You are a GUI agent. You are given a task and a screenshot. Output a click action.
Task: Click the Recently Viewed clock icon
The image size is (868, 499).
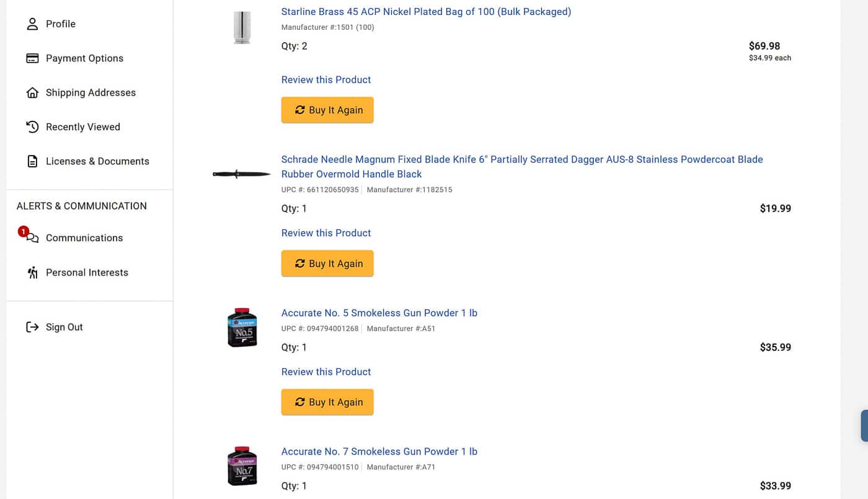click(32, 126)
